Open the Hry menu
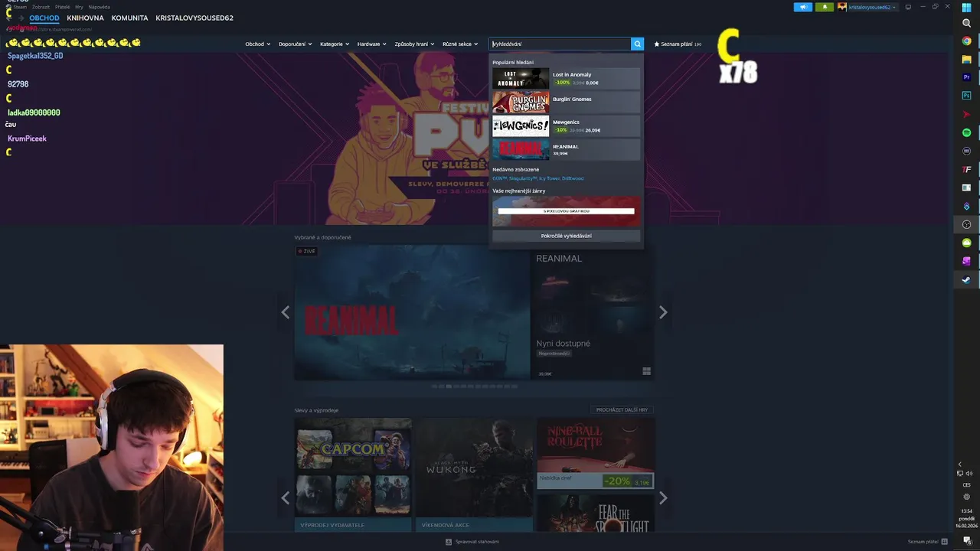980x551 pixels. [x=79, y=7]
